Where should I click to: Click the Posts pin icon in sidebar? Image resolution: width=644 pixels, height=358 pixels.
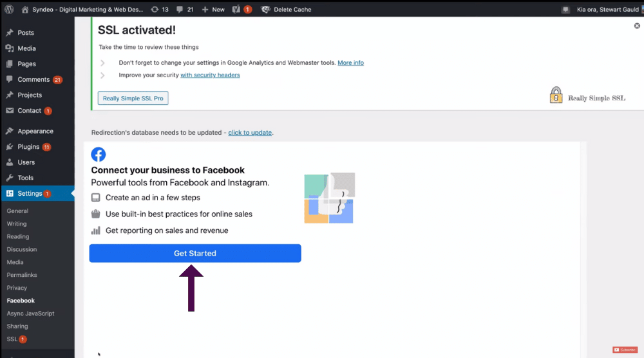tap(10, 32)
